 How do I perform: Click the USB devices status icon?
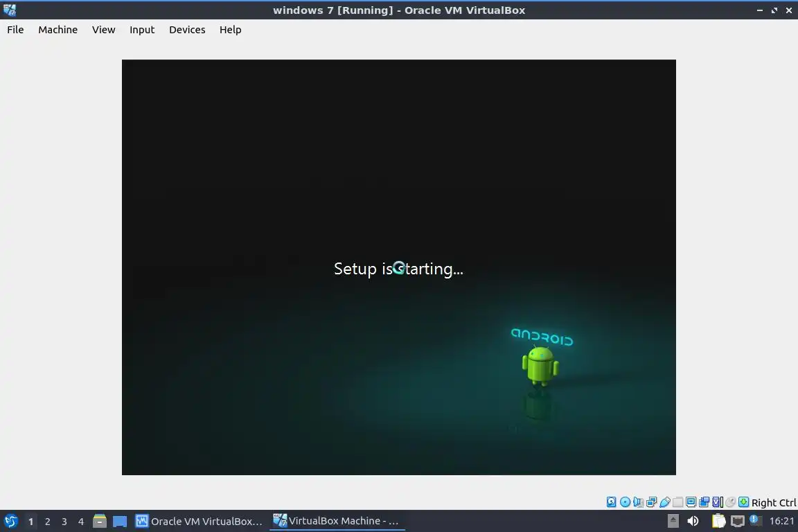665,502
